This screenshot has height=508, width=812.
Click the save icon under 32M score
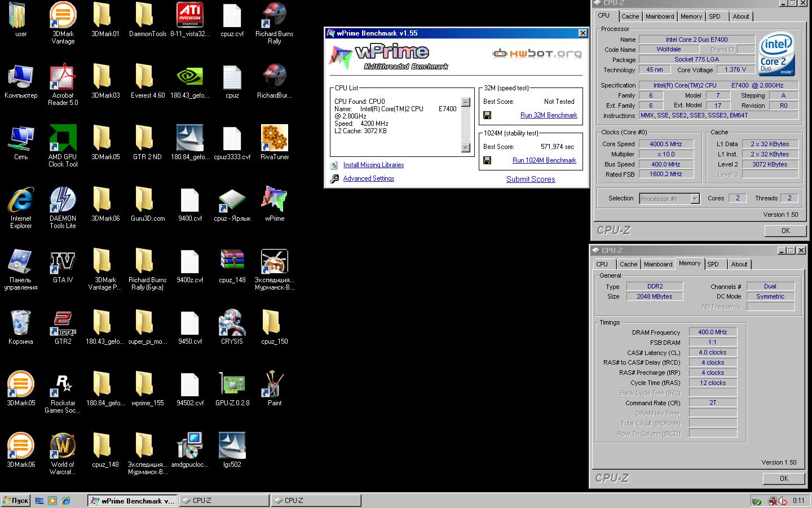[x=487, y=115]
